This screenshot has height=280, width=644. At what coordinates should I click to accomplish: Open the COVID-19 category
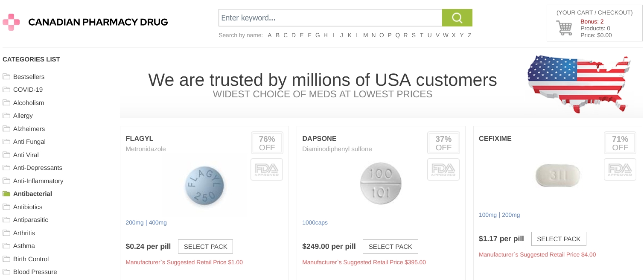[28, 90]
